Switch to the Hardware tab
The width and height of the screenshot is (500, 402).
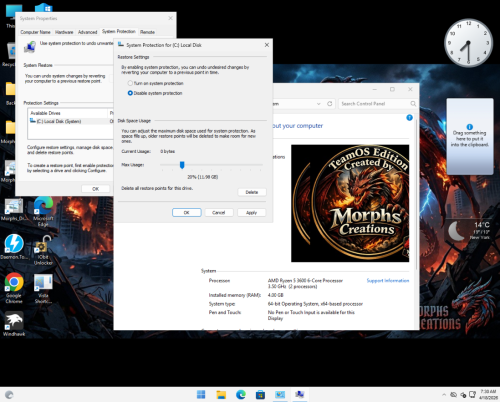point(64,32)
